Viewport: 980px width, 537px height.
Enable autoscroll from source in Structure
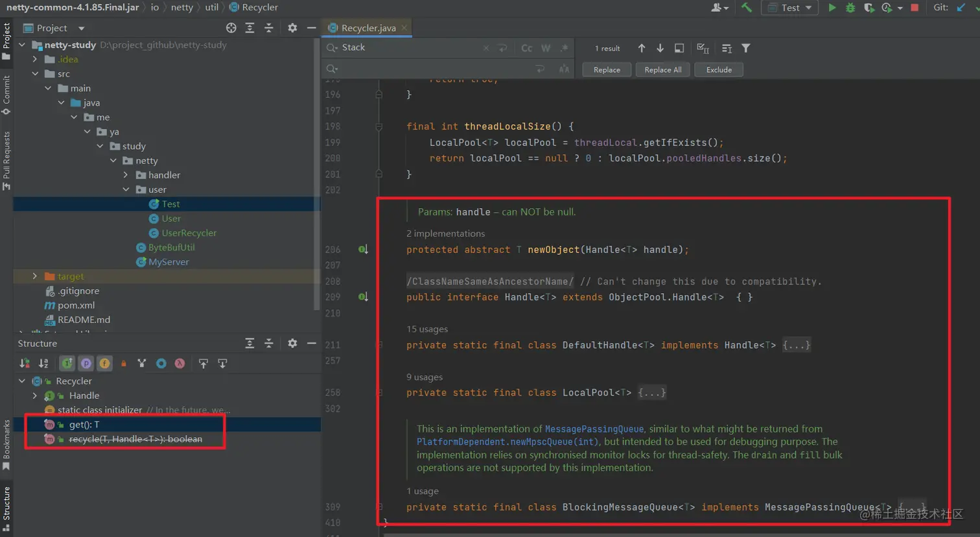222,363
